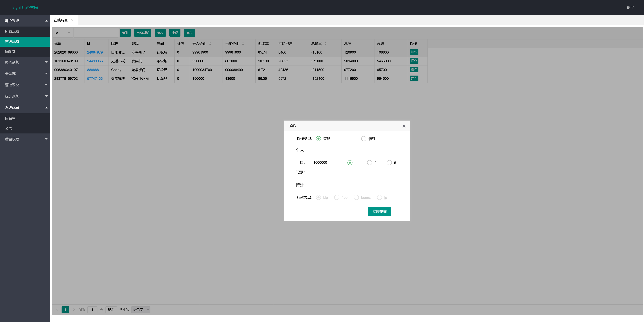
Task: Open the ip查询 sidebar item
Action: click(x=10, y=52)
